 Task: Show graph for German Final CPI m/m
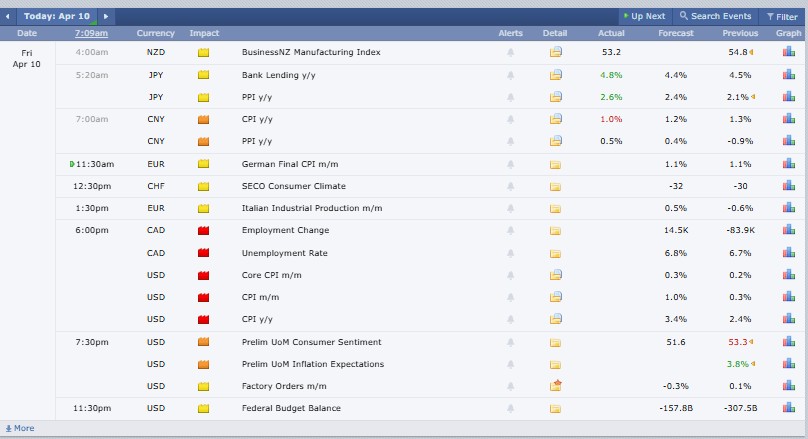click(788, 164)
